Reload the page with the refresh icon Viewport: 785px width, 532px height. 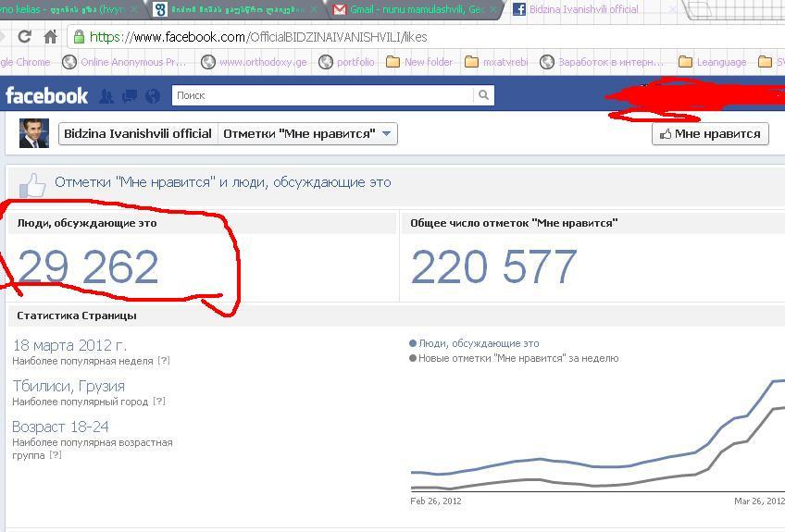coord(24,36)
